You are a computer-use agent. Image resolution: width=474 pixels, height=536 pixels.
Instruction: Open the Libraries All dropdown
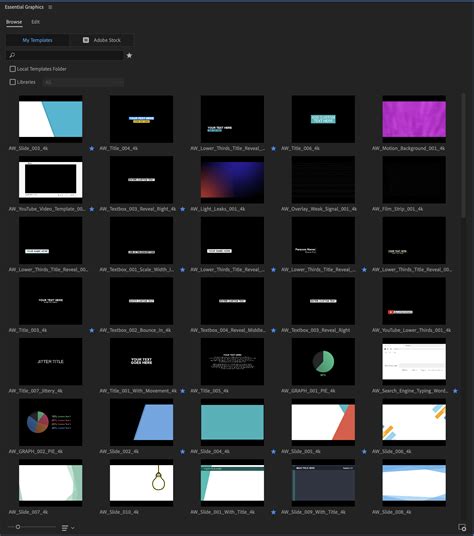83,82
